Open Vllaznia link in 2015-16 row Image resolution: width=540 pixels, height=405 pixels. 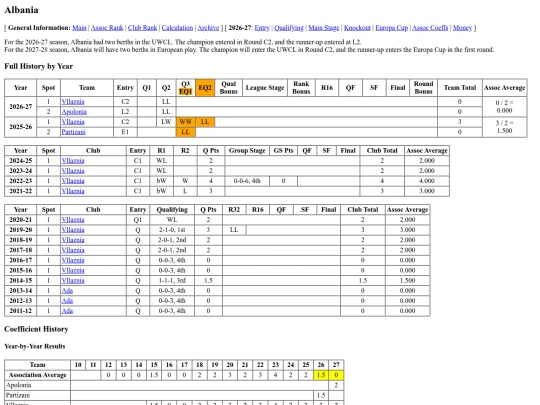coord(73,271)
